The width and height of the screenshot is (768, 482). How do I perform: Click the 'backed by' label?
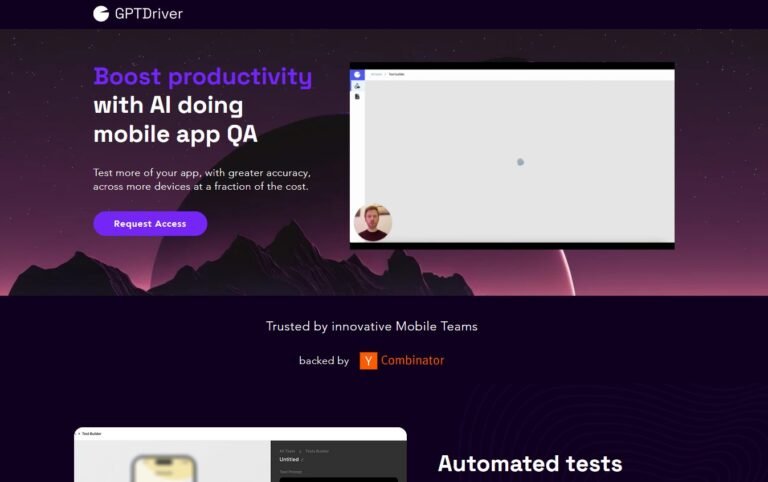pyautogui.click(x=324, y=361)
